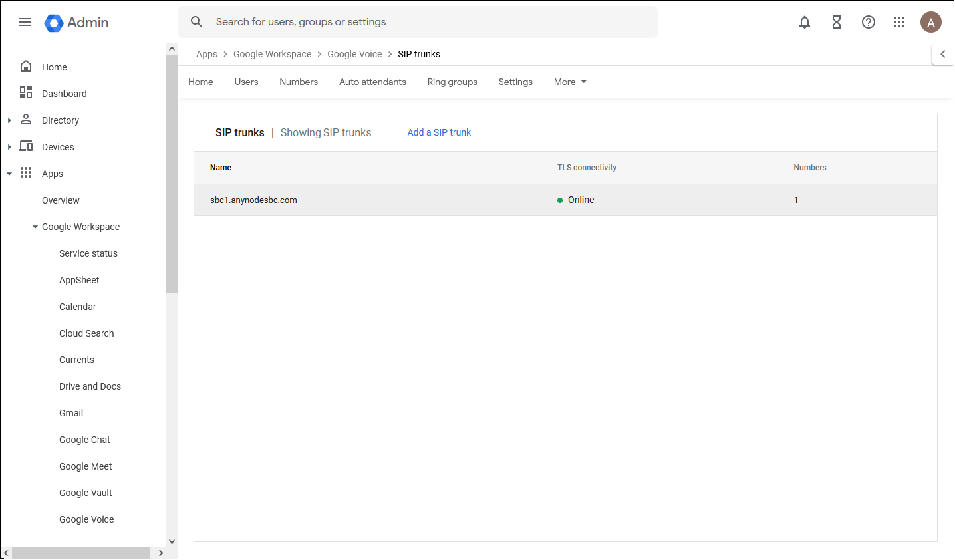955x560 pixels.
Task: Click the green Online status dot
Action: pyautogui.click(x=560, y=200)
